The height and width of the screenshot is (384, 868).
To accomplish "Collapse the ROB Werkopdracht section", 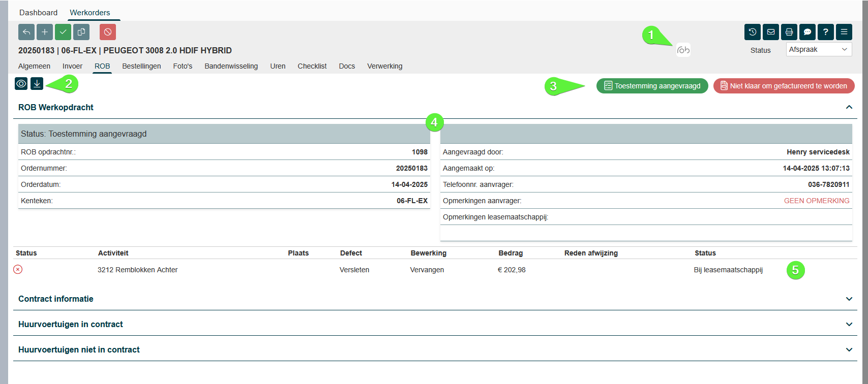I will click(x=849, y=107).
